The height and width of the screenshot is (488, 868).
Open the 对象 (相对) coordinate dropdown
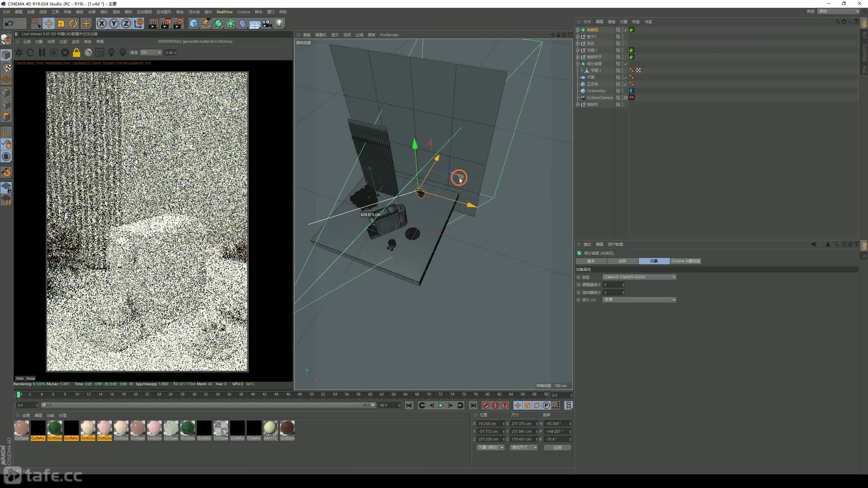click(491, 448)
